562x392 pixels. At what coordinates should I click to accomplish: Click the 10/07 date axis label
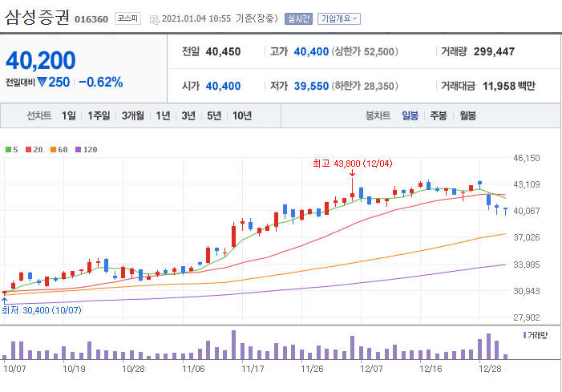tap(14, 369)
